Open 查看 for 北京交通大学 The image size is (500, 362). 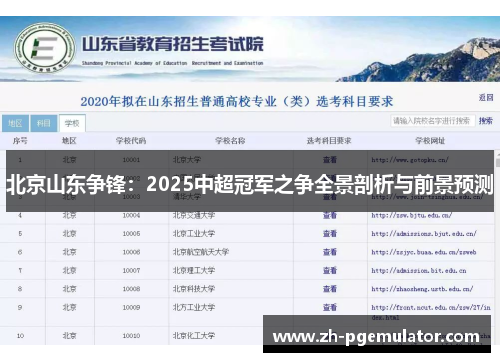coord(330,215)
